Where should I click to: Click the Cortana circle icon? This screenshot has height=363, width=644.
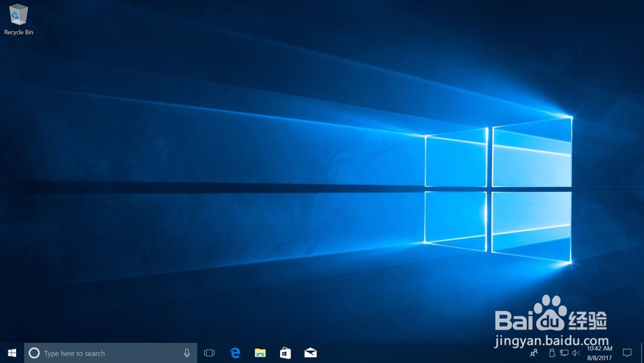tap(34, 353)
